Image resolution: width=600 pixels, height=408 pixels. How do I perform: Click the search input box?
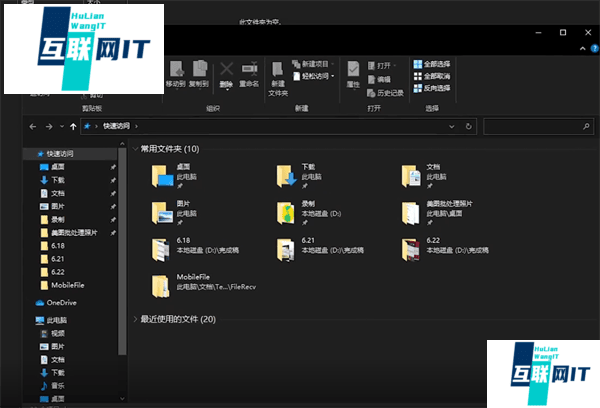click(x=535, y=127)
